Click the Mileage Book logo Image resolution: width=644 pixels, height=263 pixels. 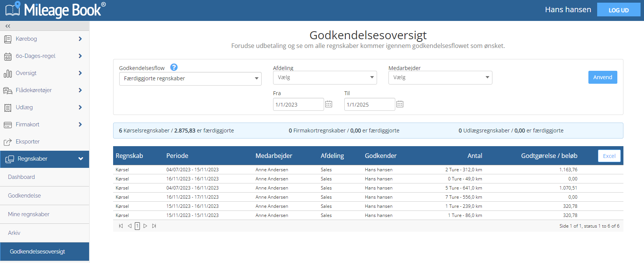point(55,10)
